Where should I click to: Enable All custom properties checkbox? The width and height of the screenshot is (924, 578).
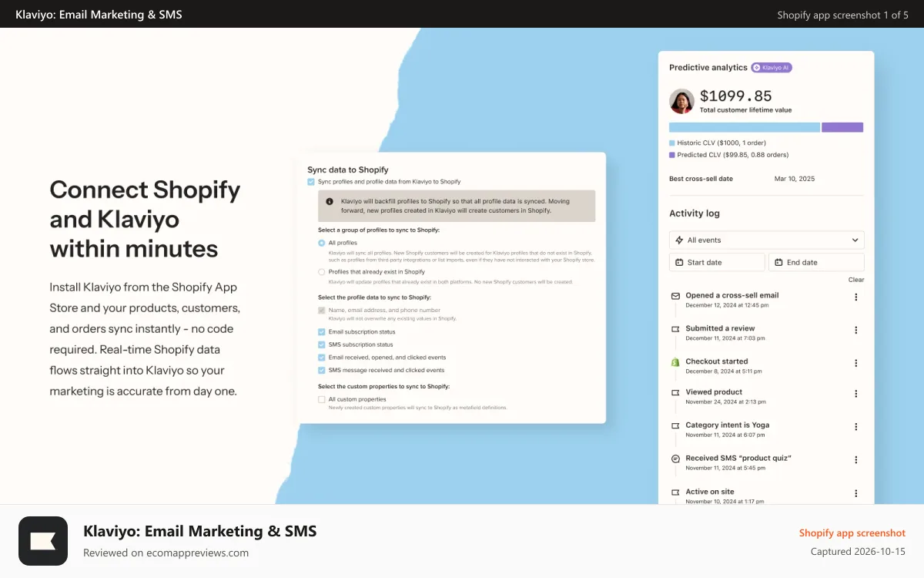click(x=322, y=399)
